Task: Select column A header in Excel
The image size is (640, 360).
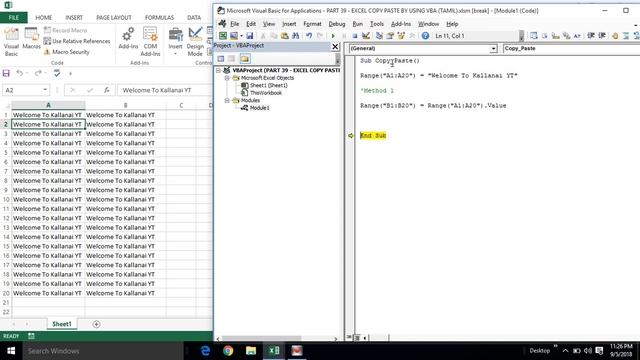Action: (x=48, y=105)
